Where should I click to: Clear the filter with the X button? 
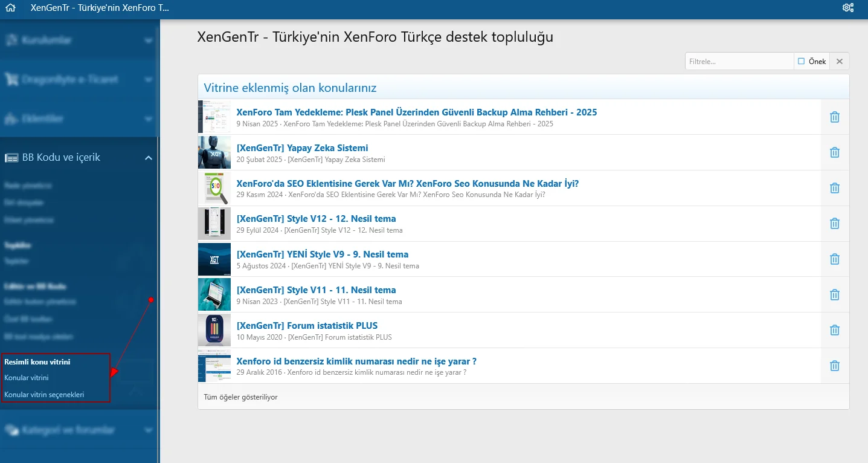pyautogui.click(x=840, y=62)
